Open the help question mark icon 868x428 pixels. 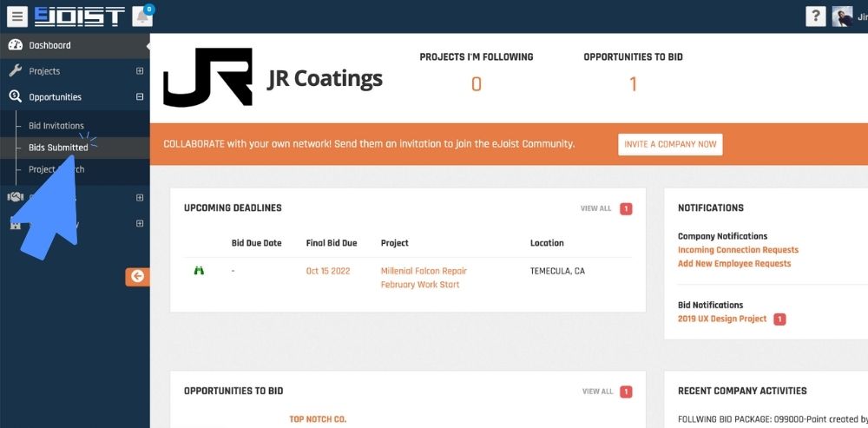click(x=815, y=16)
